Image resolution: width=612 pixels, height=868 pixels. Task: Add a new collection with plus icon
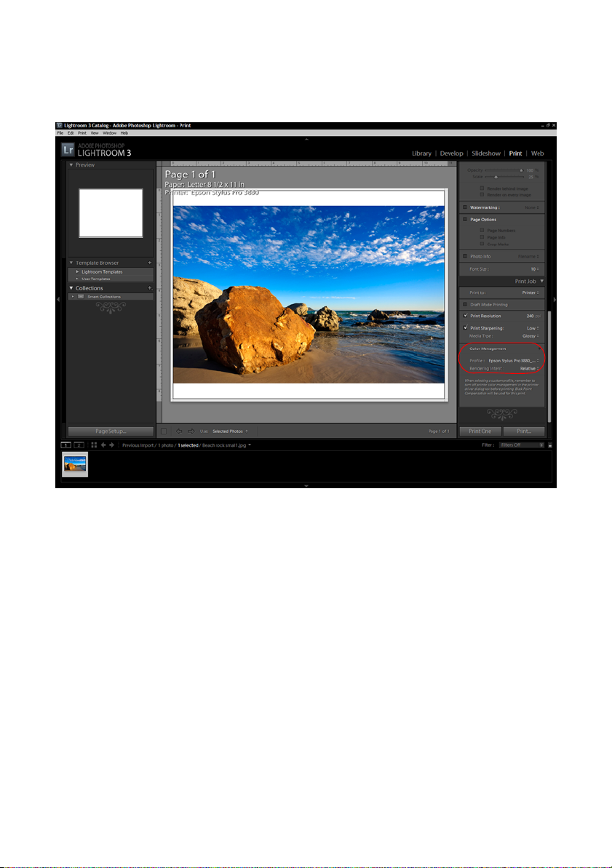pyautogui.click(x=149, y=288)
